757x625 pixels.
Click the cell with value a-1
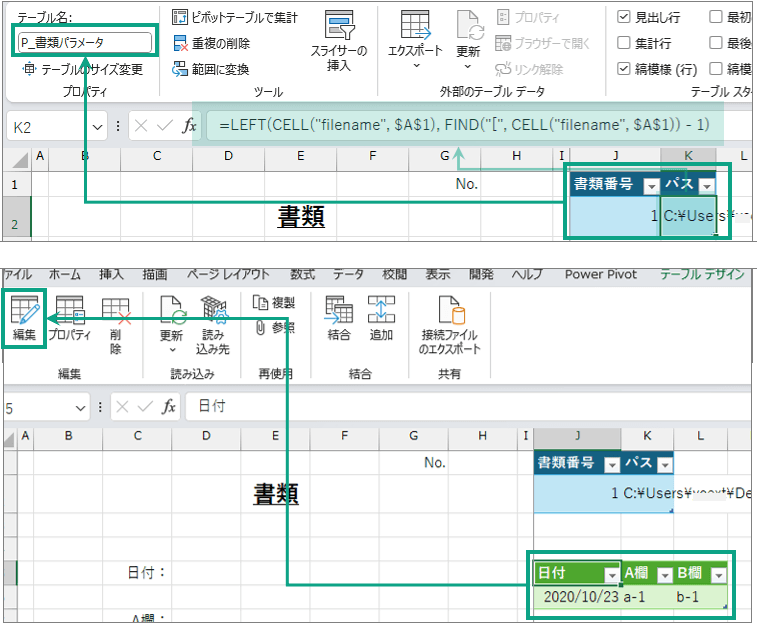point(647,597)
